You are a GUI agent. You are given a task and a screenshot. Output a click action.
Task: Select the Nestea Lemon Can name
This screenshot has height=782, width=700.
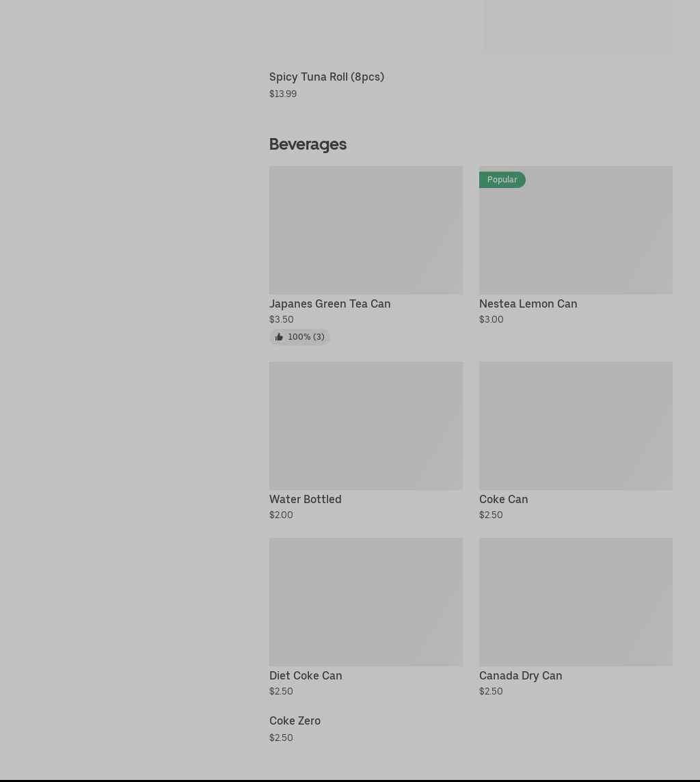coord(528,304)
